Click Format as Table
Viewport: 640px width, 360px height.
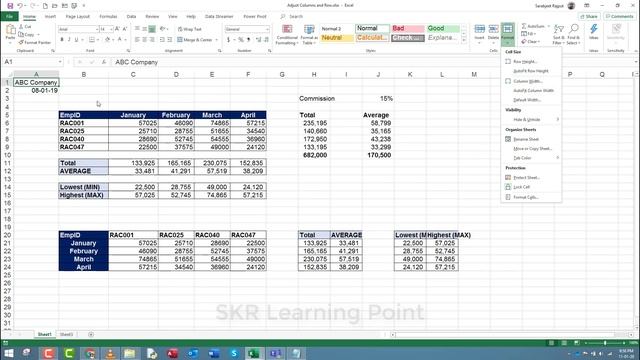[x=309, y=35]
